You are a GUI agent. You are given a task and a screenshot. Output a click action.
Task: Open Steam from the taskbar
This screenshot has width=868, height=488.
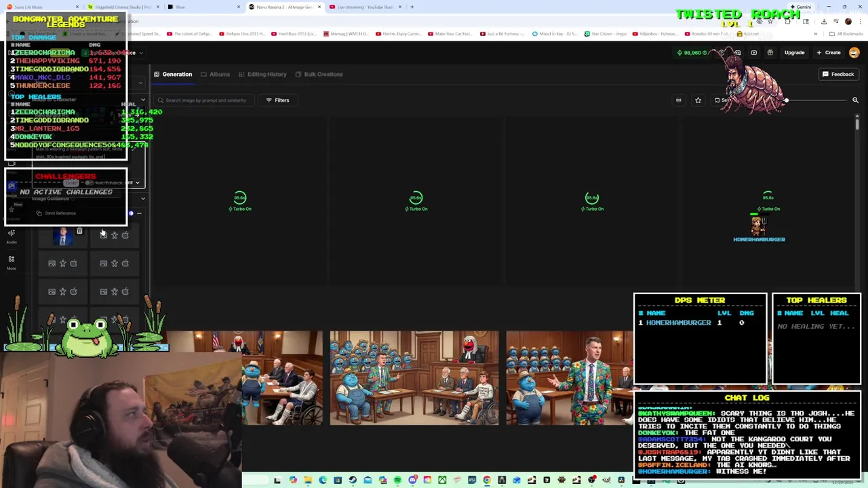(x=353, y=480)
